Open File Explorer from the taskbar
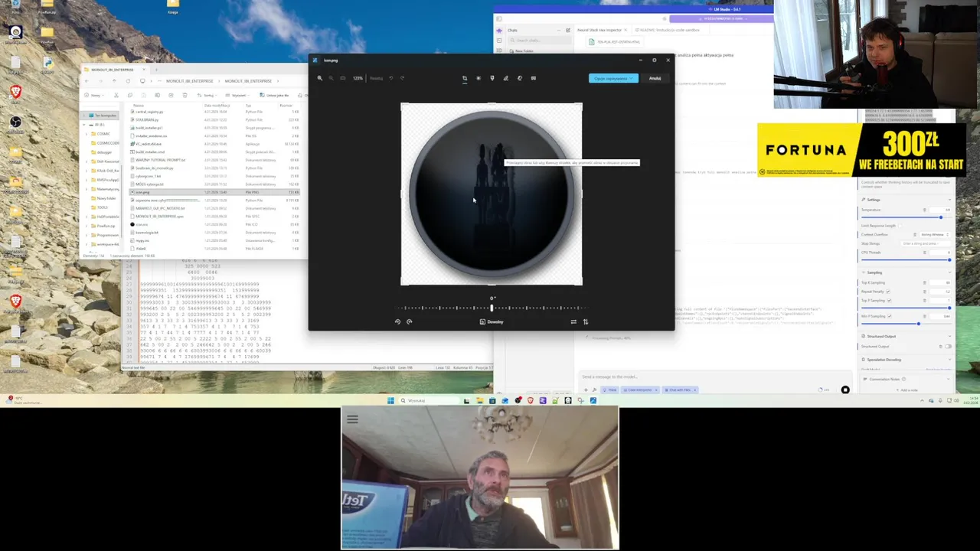The width and height of the screenshot is (980, 551). pyautogui.click(x=479, y=400)
